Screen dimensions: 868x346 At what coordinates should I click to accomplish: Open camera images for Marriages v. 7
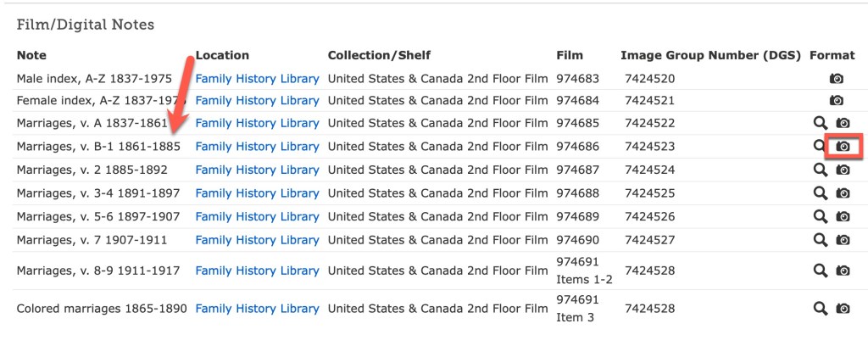click(843, 240)
